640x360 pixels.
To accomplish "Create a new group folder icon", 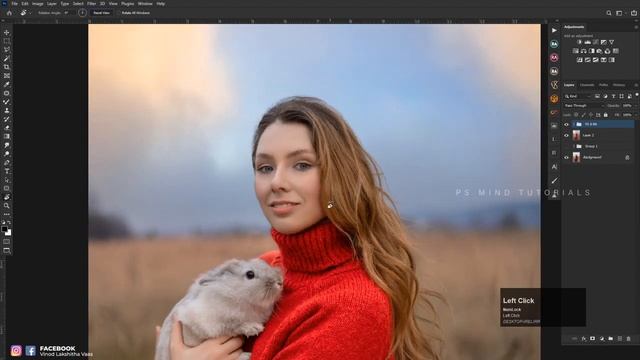I will click(x=611, y=339).
